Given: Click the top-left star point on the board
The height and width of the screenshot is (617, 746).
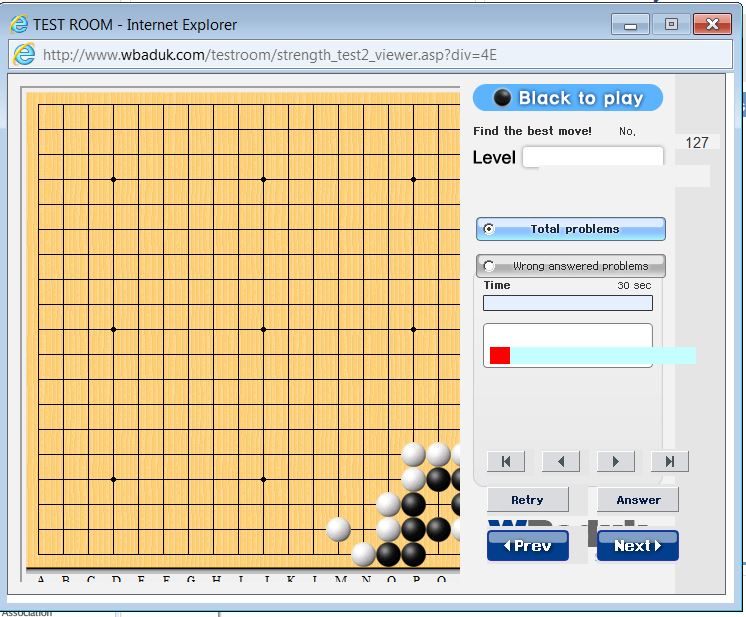Looking at the screenshot, I should [x=114, y=180].
